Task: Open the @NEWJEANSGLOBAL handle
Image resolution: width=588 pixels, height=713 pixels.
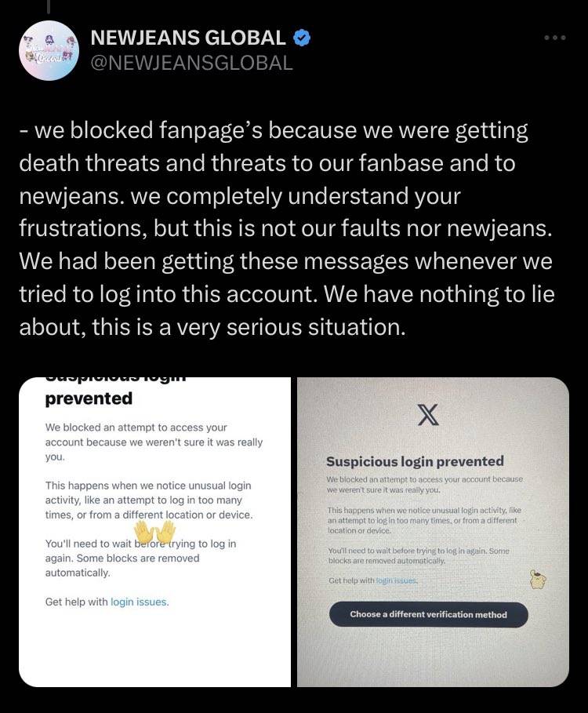Action: pyautogui.click(x=192, y=64)
